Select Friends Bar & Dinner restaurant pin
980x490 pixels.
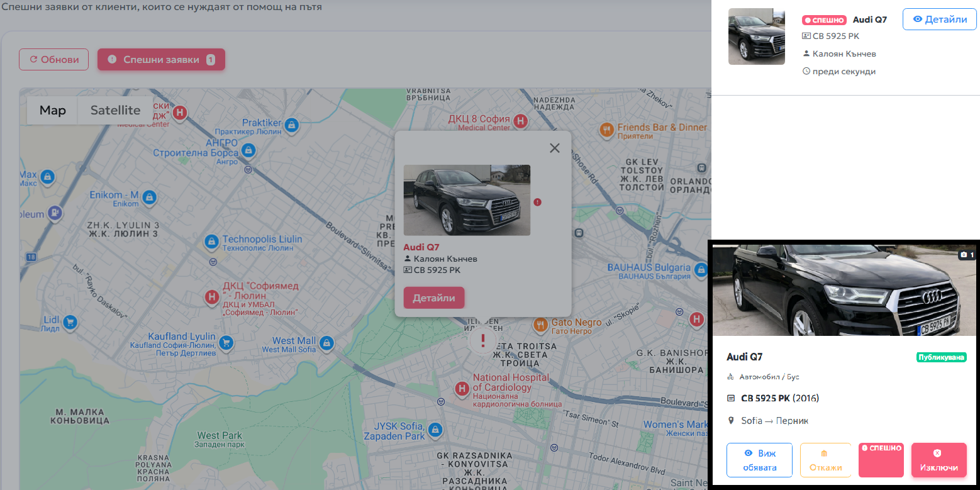(x=606, y=130)
